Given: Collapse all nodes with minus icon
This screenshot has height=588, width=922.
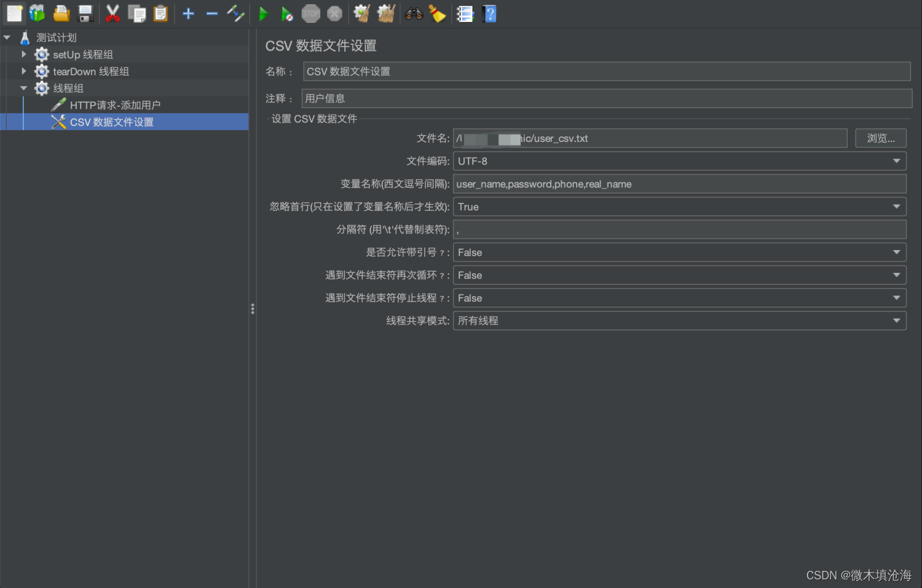Looking at the screenshot, I should pos(212,14).
